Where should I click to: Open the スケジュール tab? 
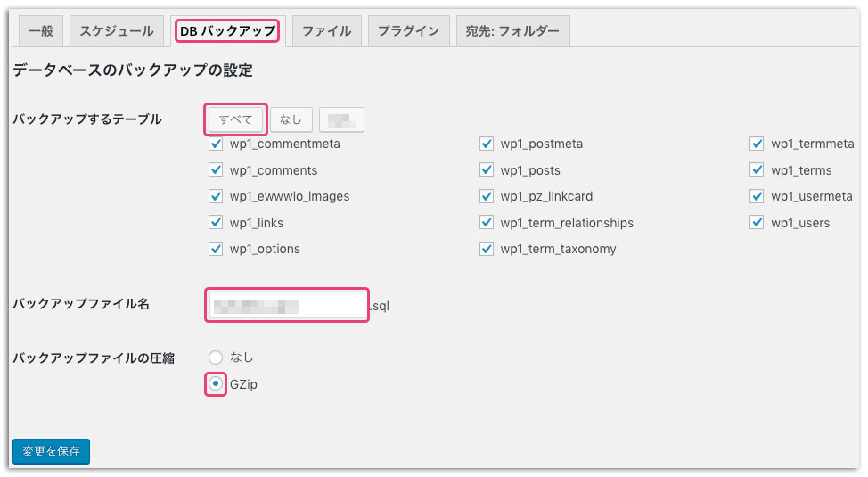pos(117,31)
